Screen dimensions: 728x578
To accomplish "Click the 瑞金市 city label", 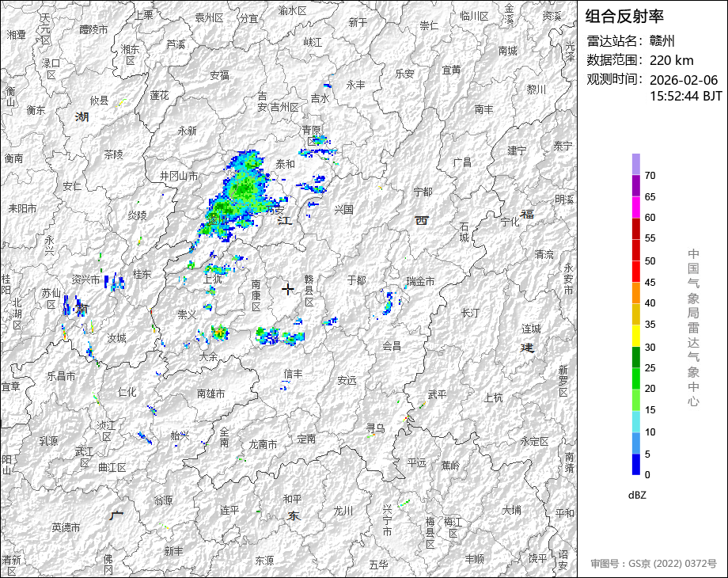I will point(420,281).
